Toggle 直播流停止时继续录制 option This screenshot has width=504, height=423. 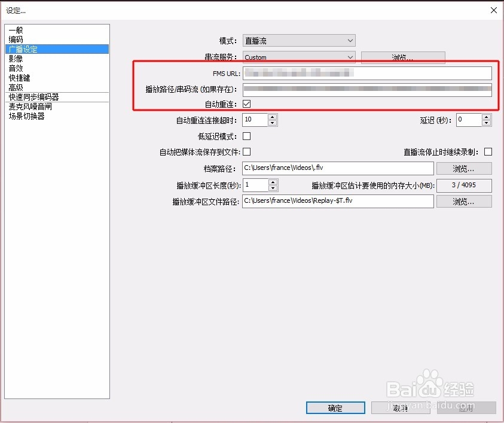pyautogui.click(x=488, y=152)
